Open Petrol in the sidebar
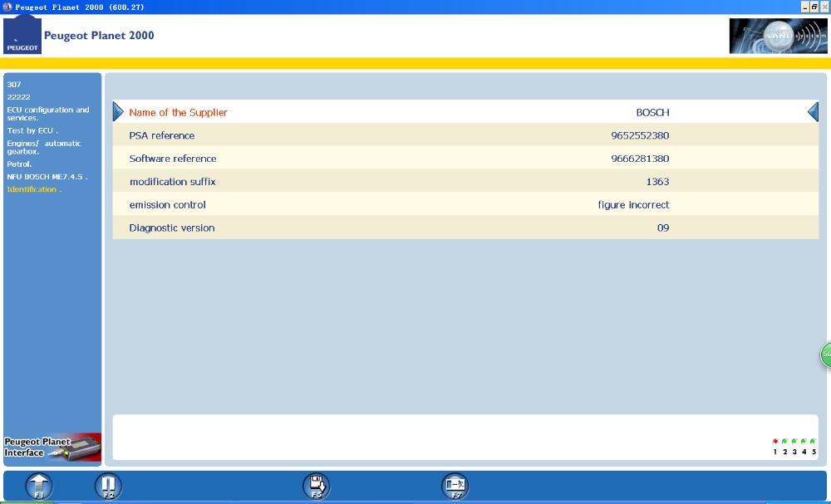 [x=19, y=164]
